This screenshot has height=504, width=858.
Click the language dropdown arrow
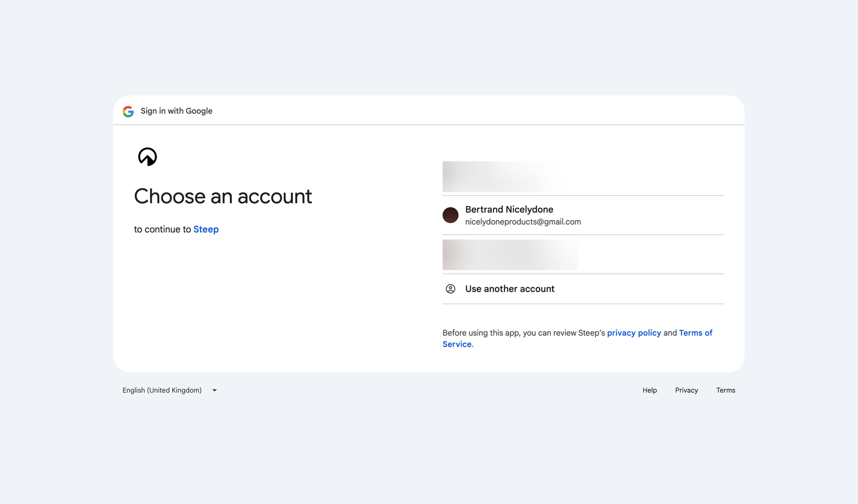[214, 391]
